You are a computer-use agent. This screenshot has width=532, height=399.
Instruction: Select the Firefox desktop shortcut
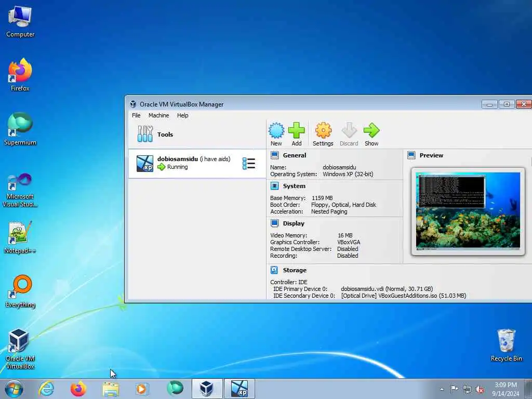click(20, 75)
